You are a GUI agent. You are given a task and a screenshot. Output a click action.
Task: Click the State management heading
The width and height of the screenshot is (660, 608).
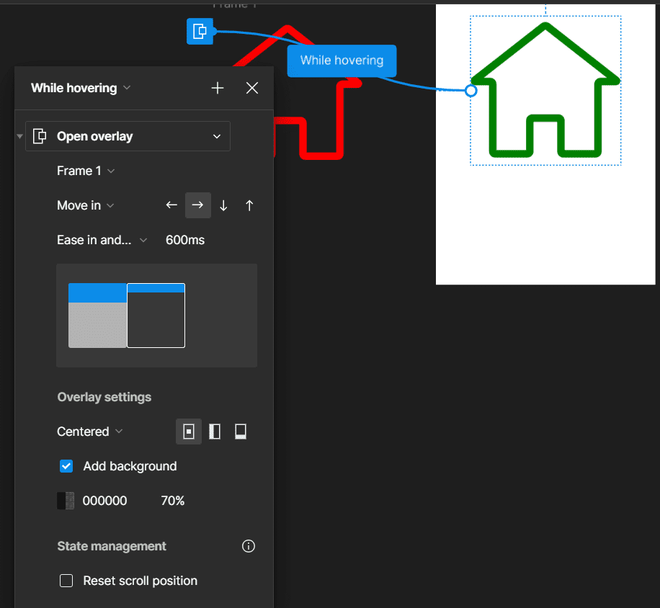[x=112, y=546]
